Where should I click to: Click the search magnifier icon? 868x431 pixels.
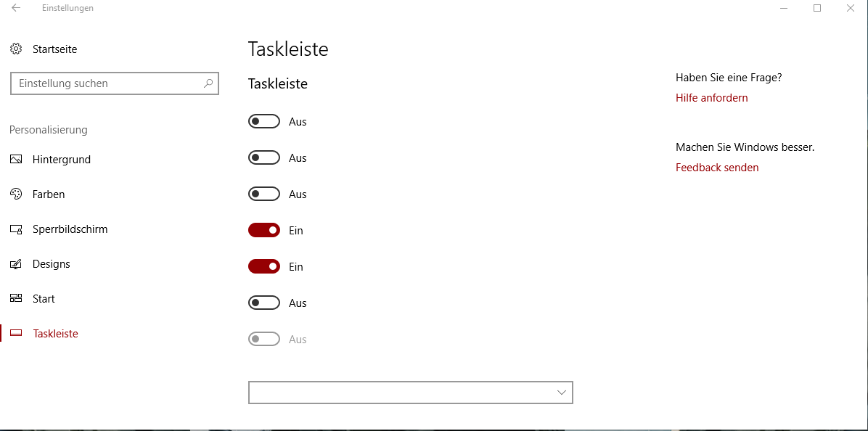pyautogui.click(x=208, y=83)
